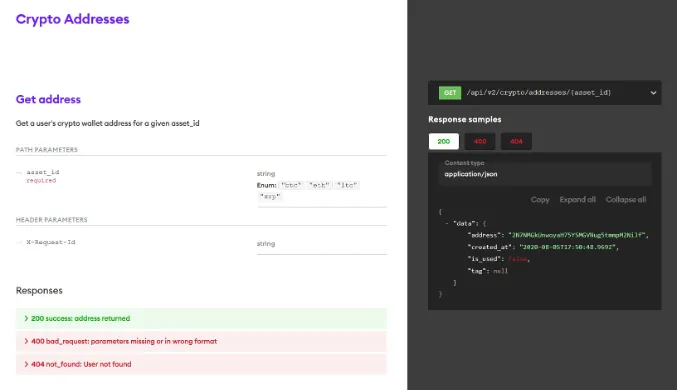Click the "ltc" enum value
Viewport: 678px width, 390px height.
coord(347,185)
